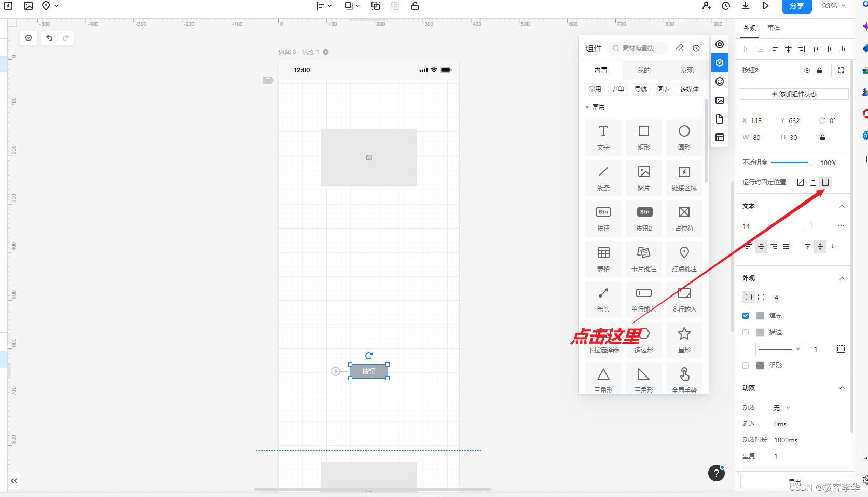Collapse the 动效 animation section

842,388
